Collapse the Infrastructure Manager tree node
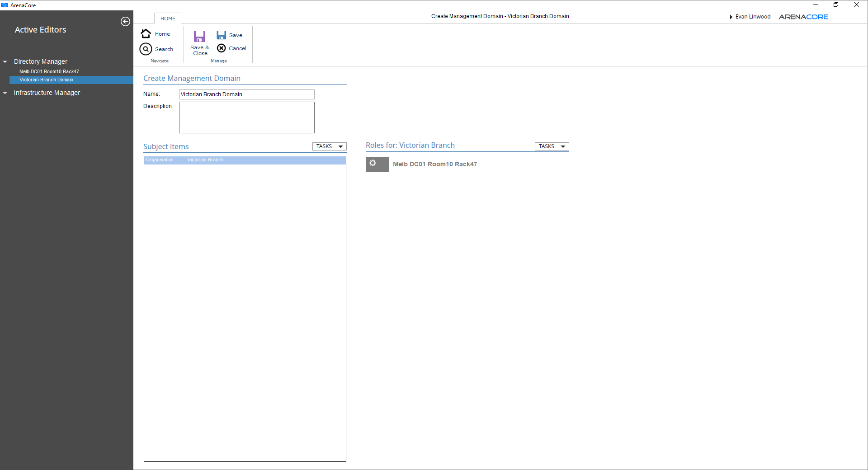Image resolution: width=868 pixels, height=470 pixels. (x=5, y=93)
